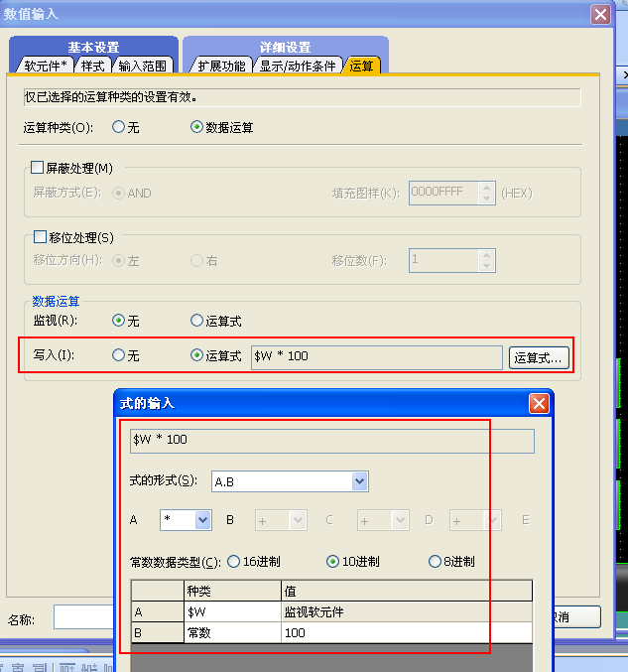Screen dimensions: 628x672
Task: Close the 式的输入 dialog
Action: (539, 403)
